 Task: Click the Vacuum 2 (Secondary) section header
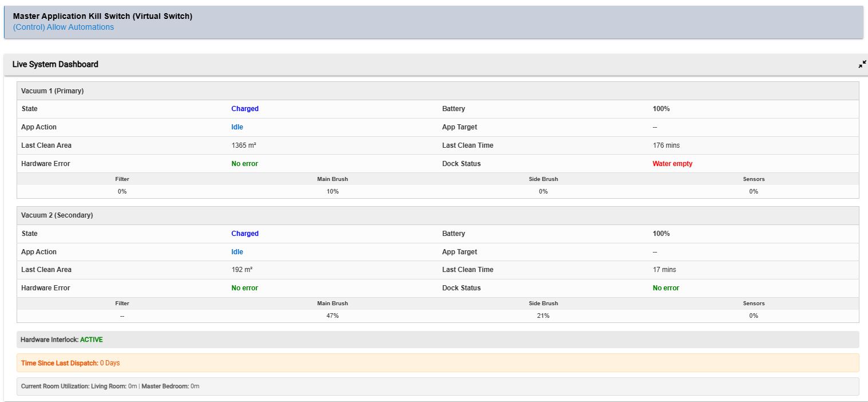pos(438,215)
